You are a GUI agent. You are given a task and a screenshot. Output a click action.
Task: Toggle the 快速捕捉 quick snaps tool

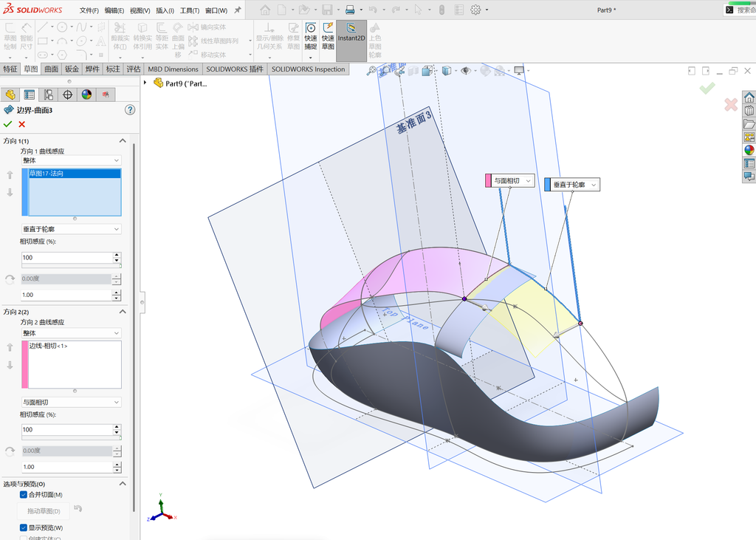pyautogui.click(x=311, y=36)
